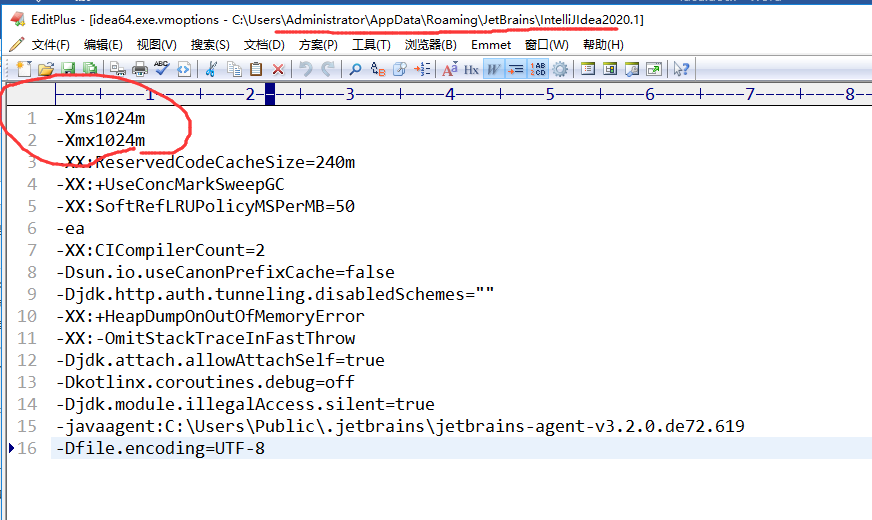Screen dimensions: 872x520
Task: Toggle the line number display button
Action: point(538,69)
